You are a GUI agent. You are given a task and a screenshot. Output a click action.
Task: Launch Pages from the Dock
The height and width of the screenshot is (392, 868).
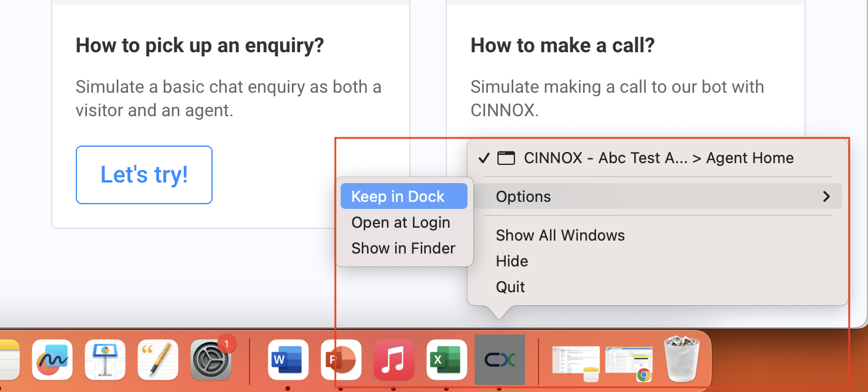point(158,360)
